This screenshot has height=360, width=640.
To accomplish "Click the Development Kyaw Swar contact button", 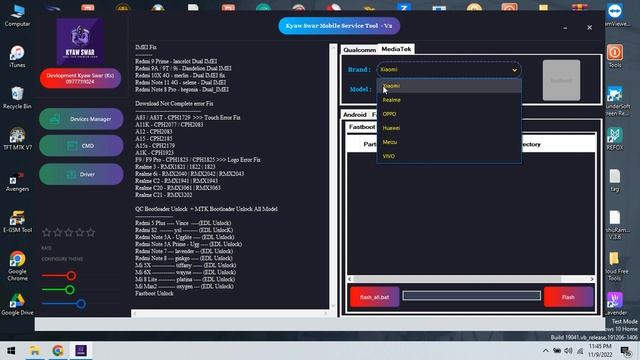I will (80, 78).
